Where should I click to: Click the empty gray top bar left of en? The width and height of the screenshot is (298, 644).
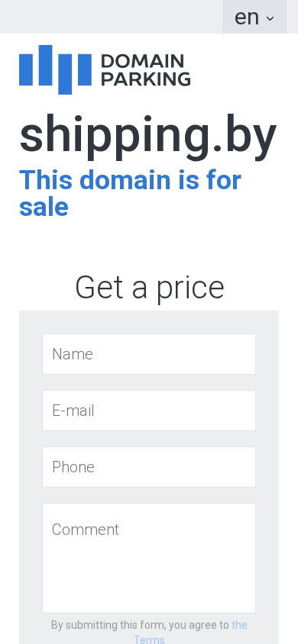click(x=111, y=17)
